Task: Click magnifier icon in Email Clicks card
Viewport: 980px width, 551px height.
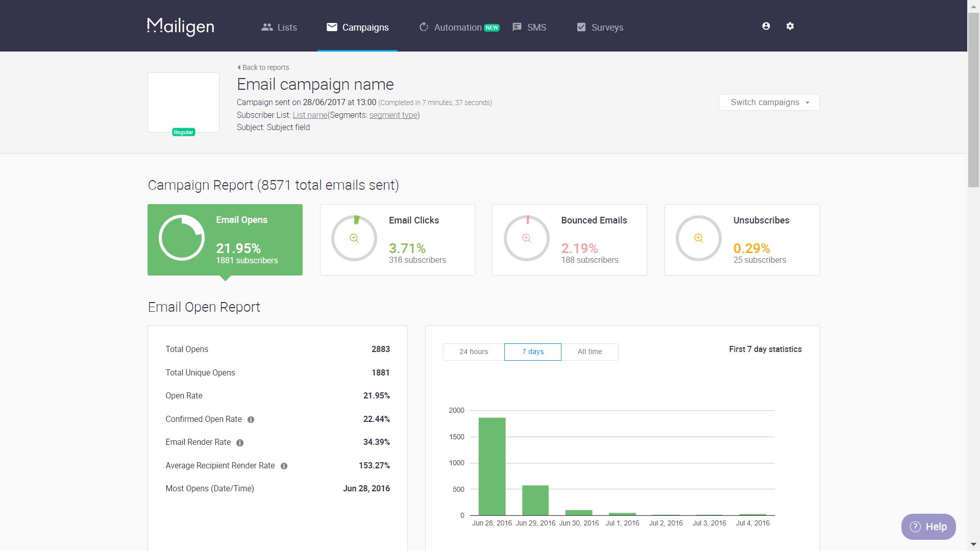Action: [354, 238]
